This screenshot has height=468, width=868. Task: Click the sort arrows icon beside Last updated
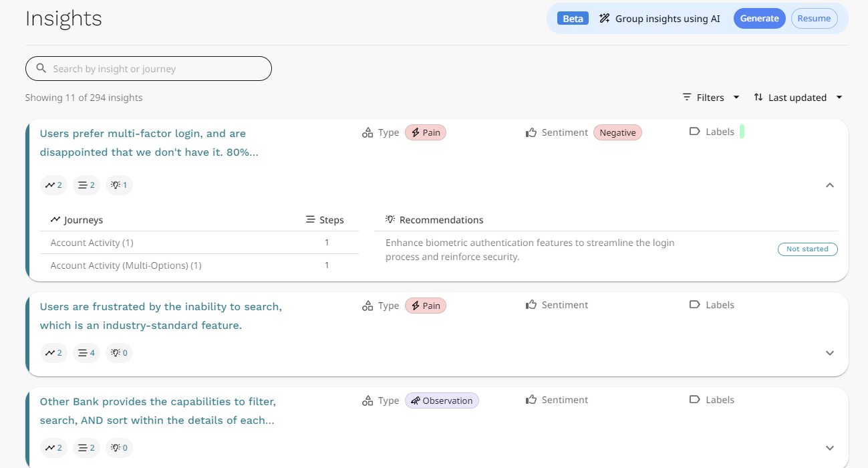click(x=758, y=97)
